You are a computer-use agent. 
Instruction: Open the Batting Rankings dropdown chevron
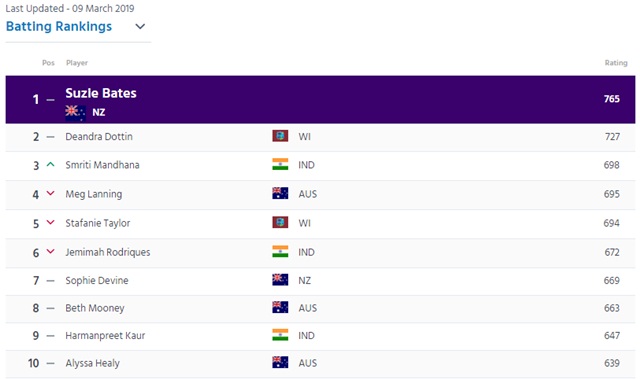[x=140, y=27]
